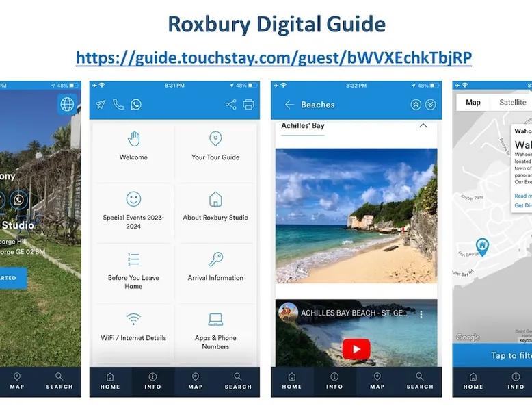Viewport: 532px width, 410px height.
Task: Tap WhatsApp icon in info header
Action: point(136,104)
